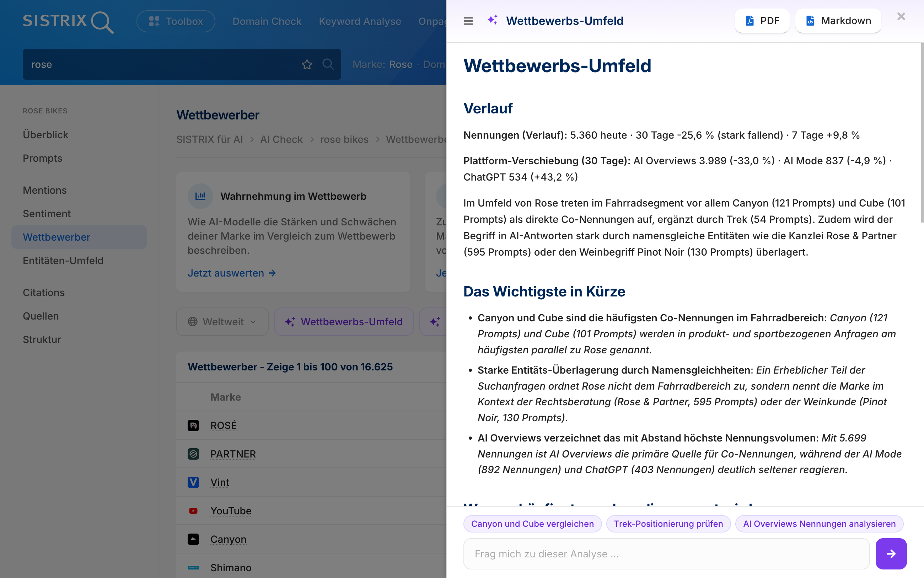This screenshot has height=578, width=924.
Task: Focus the Frag mich zu dieser Analyse input
Action: pos(666,554)
